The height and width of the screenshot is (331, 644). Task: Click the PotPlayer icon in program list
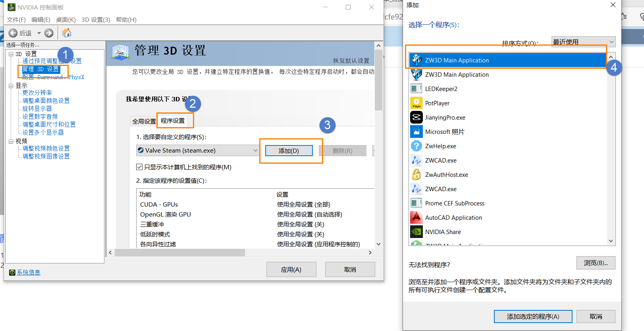416,103
